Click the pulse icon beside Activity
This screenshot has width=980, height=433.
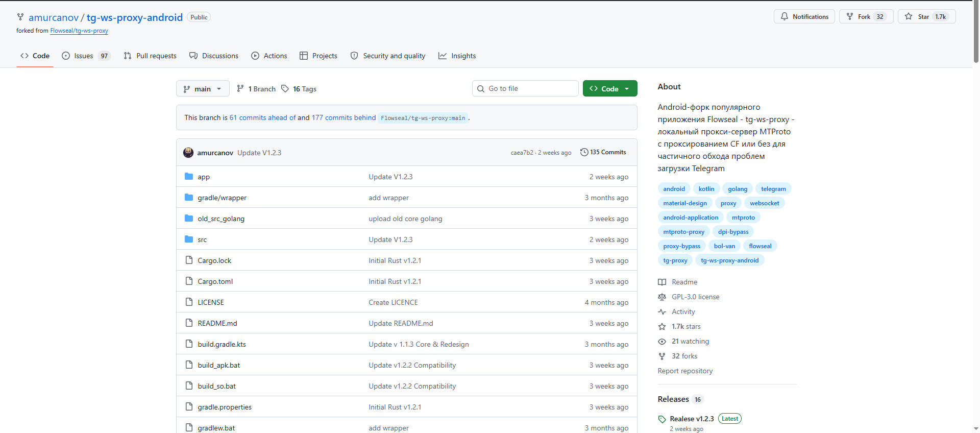coord(662,311)
